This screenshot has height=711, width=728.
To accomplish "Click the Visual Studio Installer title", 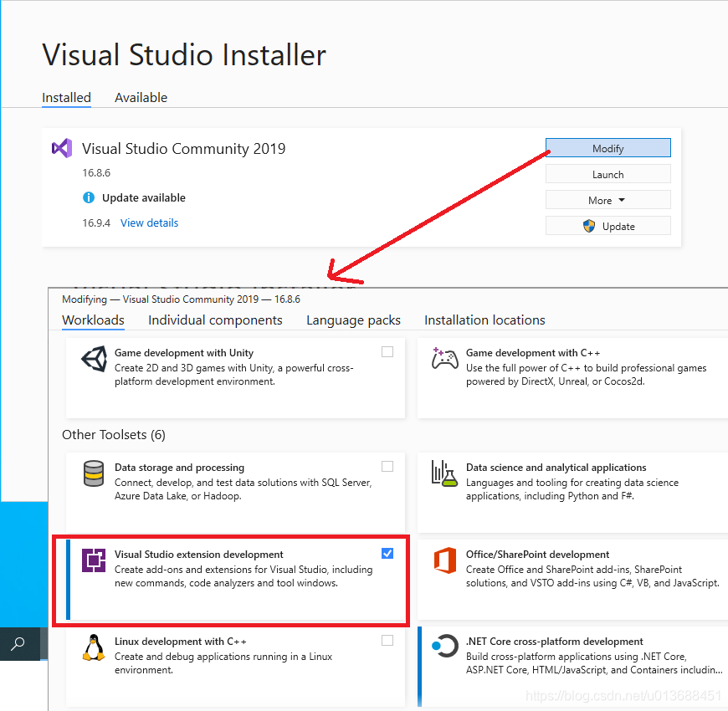I will pyautogui.click(x=184, y=55).
